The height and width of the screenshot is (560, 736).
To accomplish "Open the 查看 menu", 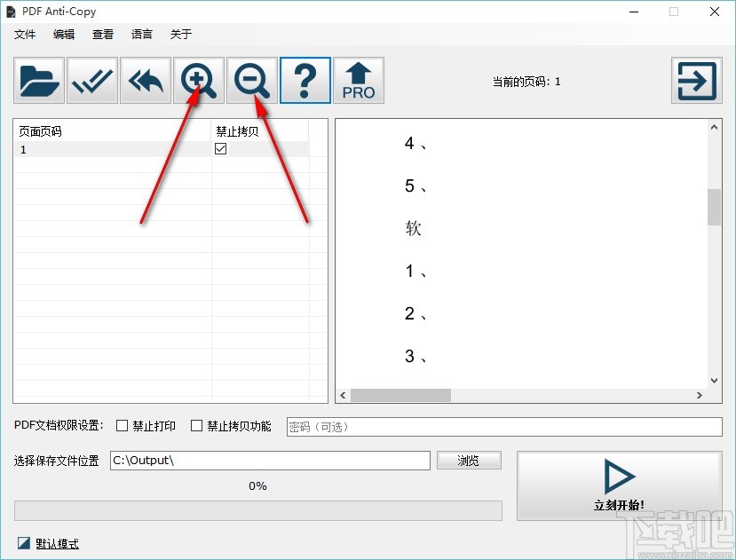I will 102,35.
